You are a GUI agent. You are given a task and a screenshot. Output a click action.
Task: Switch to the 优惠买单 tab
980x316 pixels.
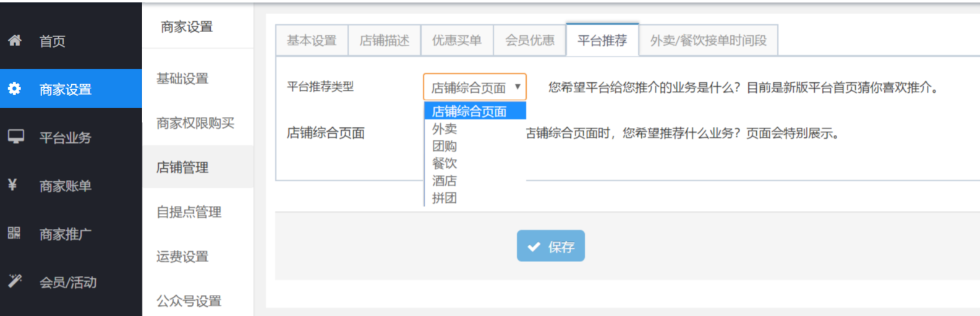(x=457, y=41)
